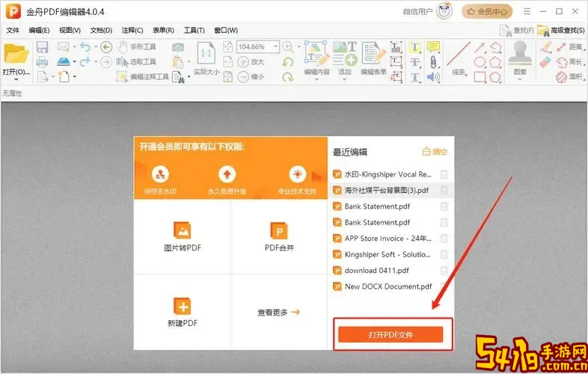
Task: Click the stamp (图章) icon
Action: coord(520,53)
